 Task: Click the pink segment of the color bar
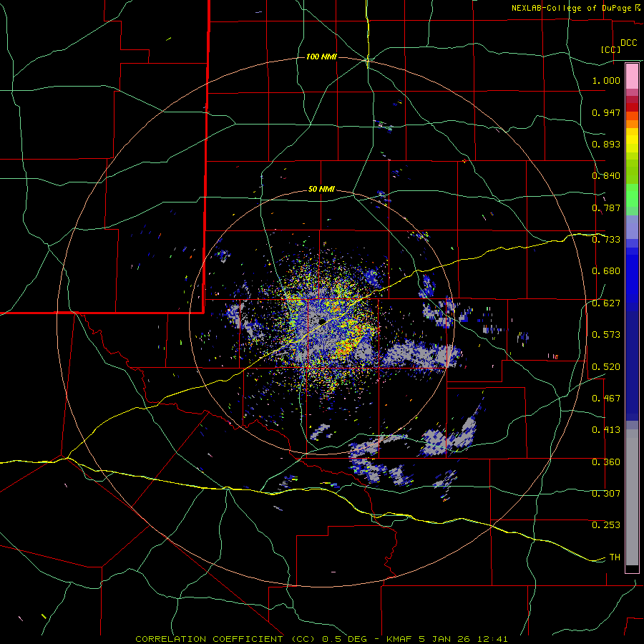(632, 77)
